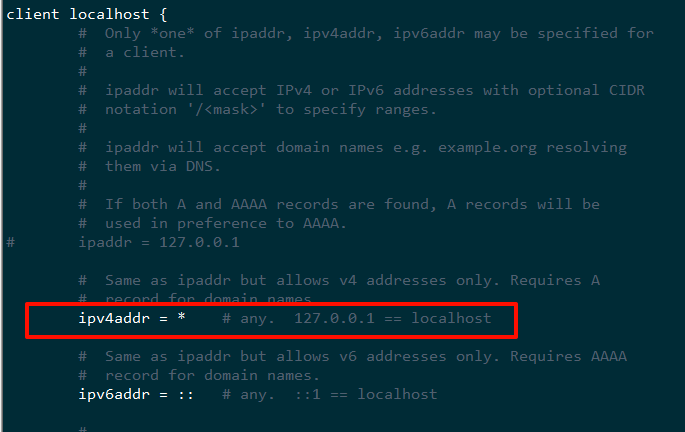This screenshot has height=432, width=685.
Task: Click the 'them via DNS.' comment line
Action: click(163, 166)
